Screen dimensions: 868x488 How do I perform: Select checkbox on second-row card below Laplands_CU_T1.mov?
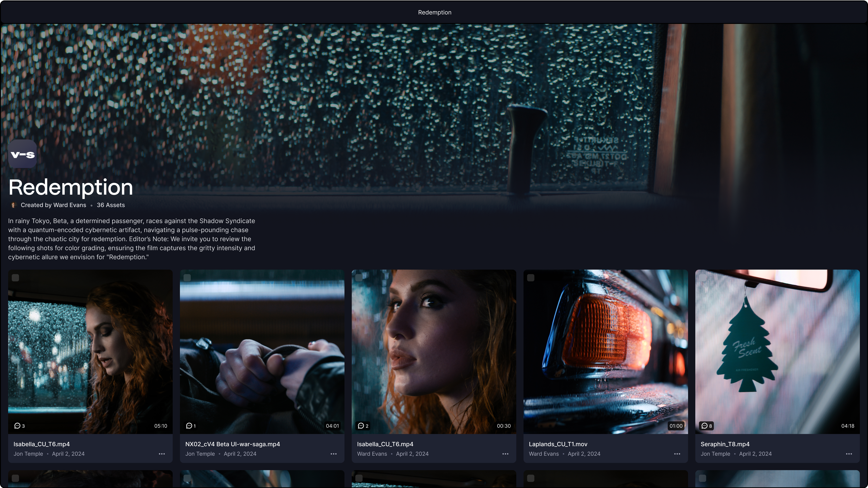coord(531,478)
